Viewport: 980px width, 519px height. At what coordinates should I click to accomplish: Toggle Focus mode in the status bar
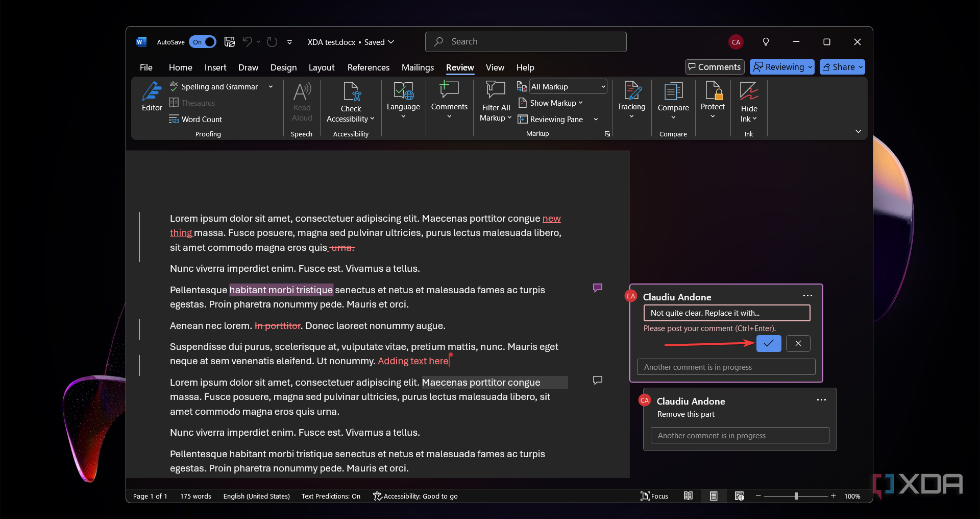(654, 496)
